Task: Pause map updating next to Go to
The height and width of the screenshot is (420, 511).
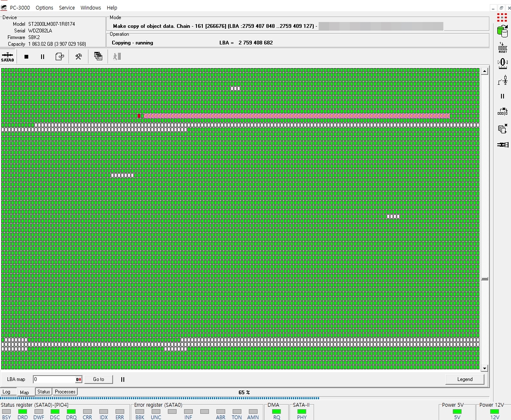Action: (123, 379)
